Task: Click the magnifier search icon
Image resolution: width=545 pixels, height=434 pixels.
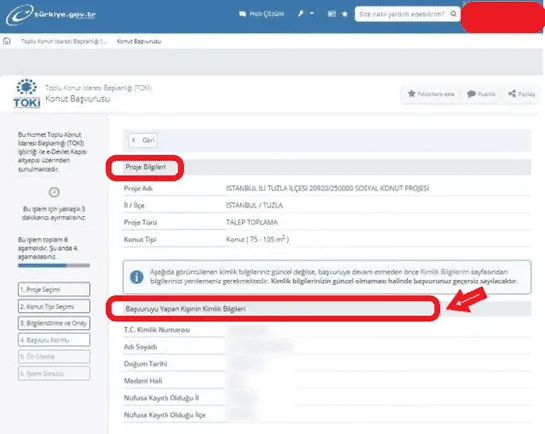Action: [454, 14]
